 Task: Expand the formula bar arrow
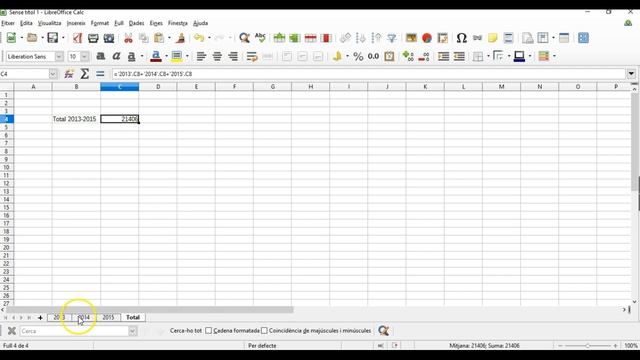(x=631, y=74)
